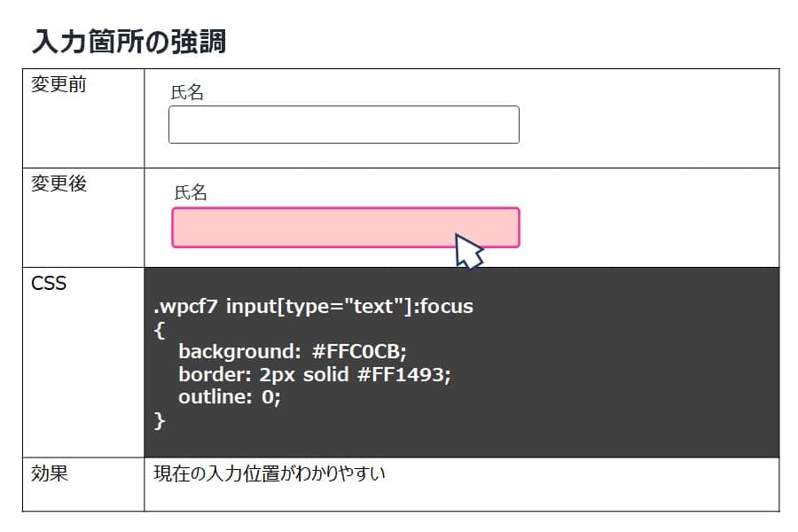Click the #FFC0CB color value text
Screen dimensions: 798x532
pyautogui.click(x=359, y=351)
